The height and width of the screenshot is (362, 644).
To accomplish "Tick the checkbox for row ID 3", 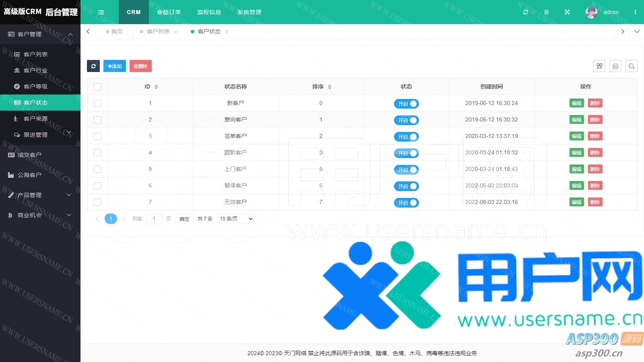I will click(x=97, y=136).
